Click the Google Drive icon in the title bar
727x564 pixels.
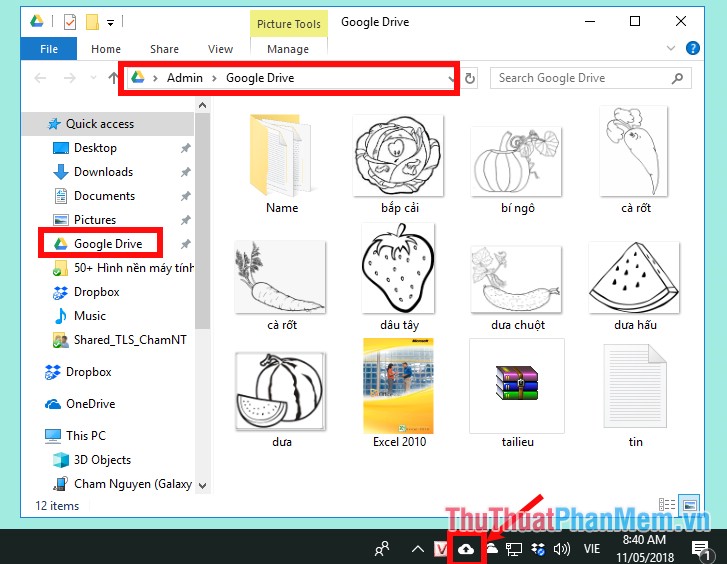point(37,21)
